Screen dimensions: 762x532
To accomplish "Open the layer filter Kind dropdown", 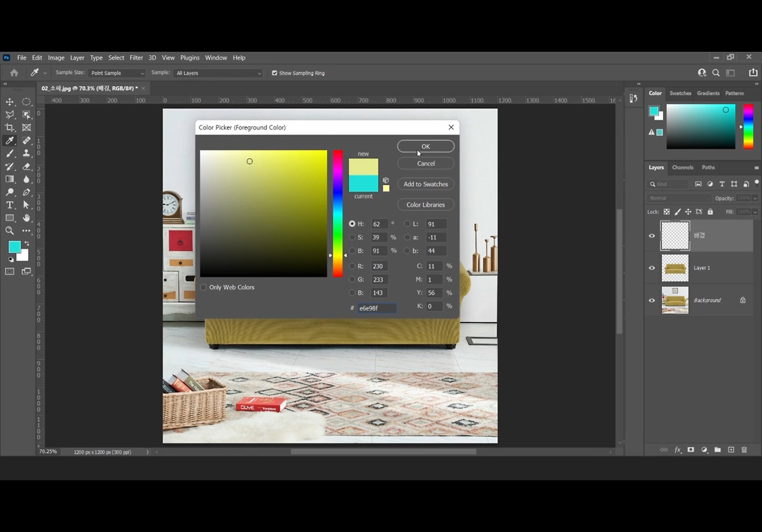I will (669, 184).
